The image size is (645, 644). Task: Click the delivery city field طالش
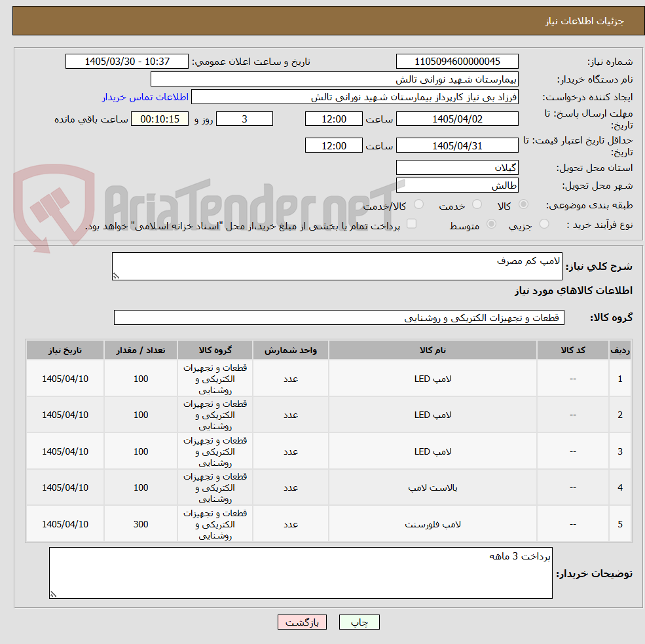[x=457, y=185]
